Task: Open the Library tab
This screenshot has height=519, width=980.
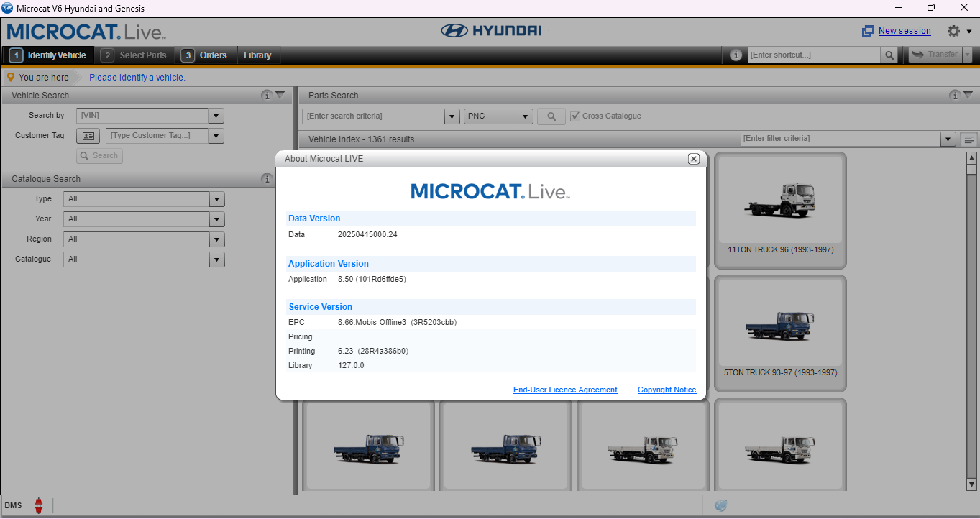Action: pos(257,55)
